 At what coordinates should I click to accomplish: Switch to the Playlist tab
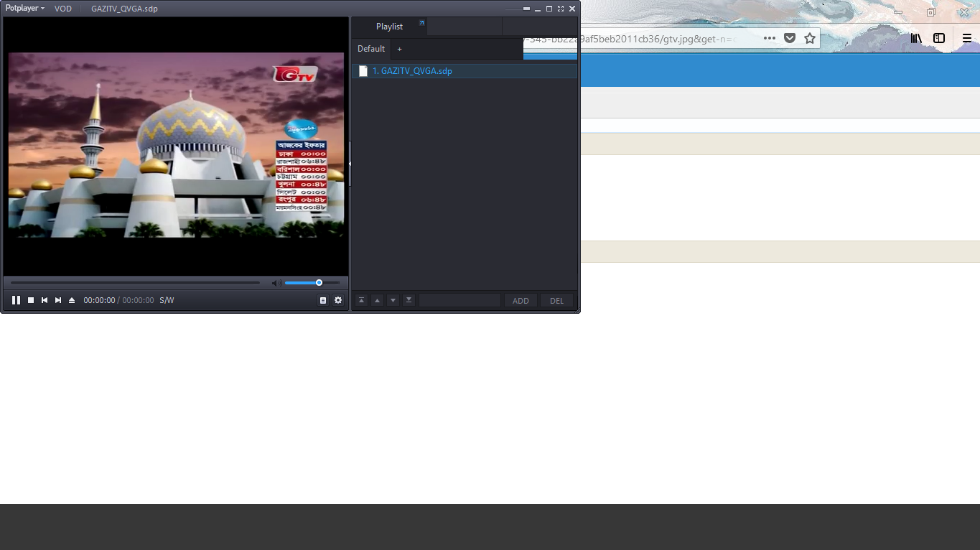click(x=389, y=27)
